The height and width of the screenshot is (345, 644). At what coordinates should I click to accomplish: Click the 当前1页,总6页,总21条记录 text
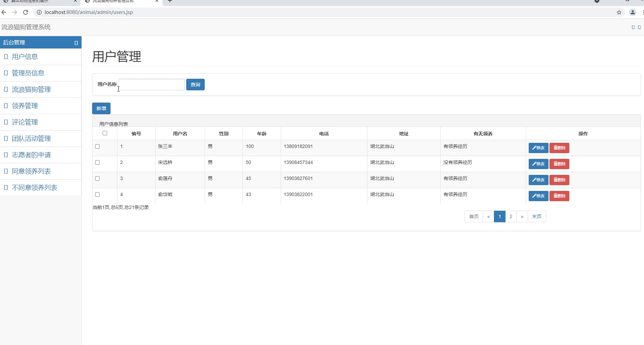(x=121, y=207)
